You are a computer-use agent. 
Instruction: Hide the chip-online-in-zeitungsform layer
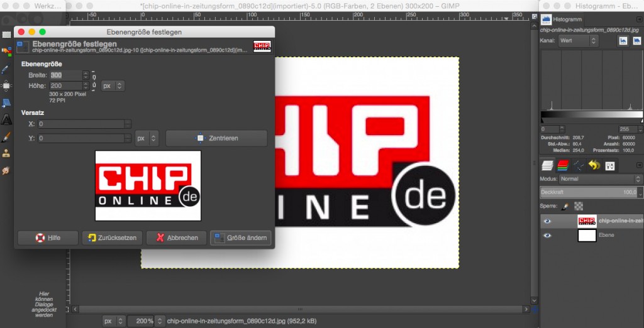547,221
